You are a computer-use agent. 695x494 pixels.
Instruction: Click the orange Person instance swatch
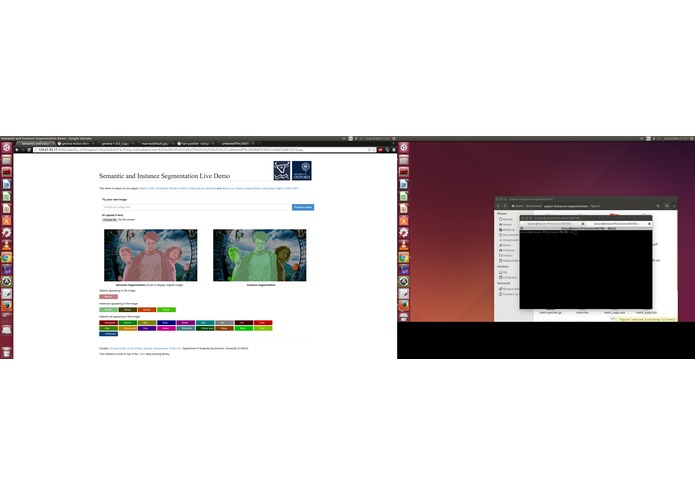click(147, 310)
